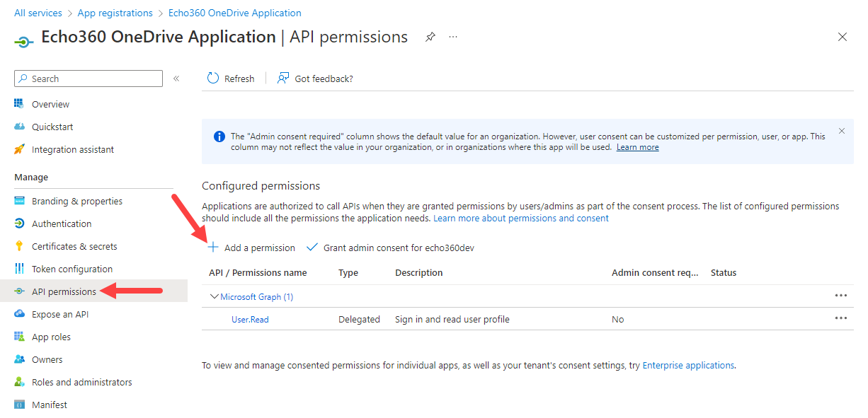
Task: Open the Overview menu item
Action: point(50,104)
